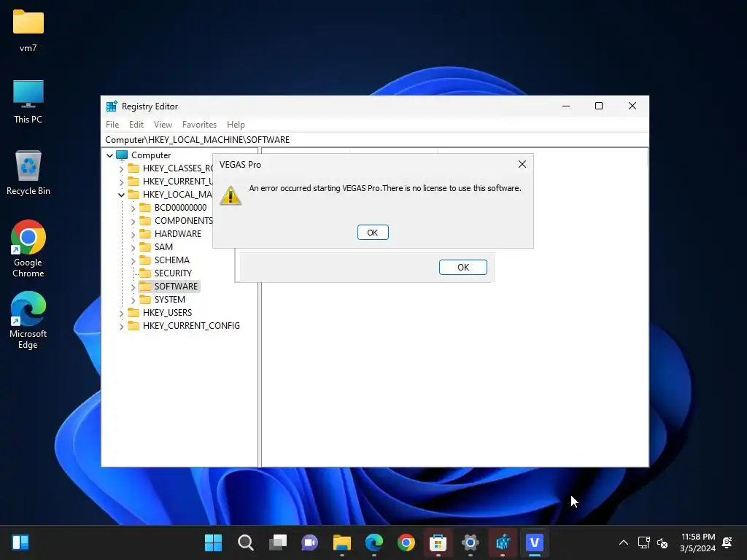Open Microsoft Store from taskbar
747x560 pixels.
[438, 542]
